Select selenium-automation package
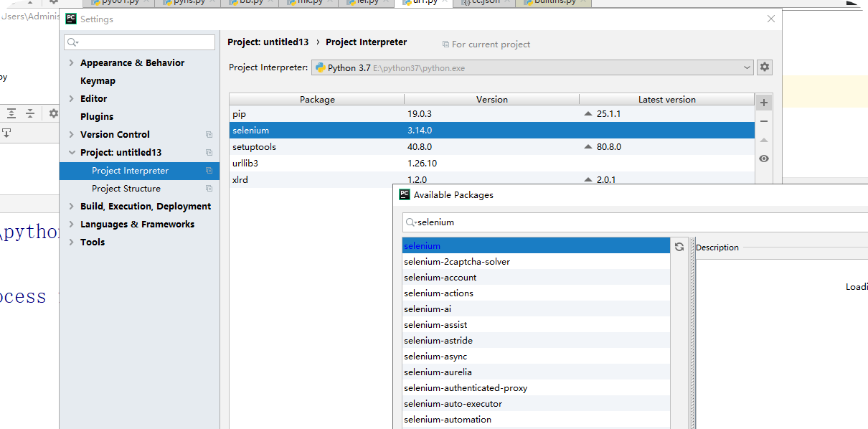 pyautogui.click(x=536, y=420)
